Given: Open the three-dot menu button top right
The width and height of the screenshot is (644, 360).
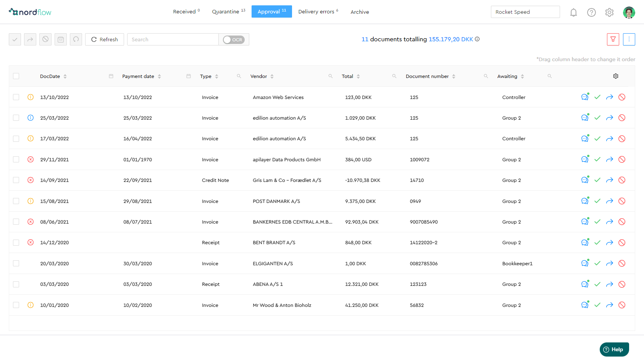Looking at the screenshot, I should click(x=629, y=39).
